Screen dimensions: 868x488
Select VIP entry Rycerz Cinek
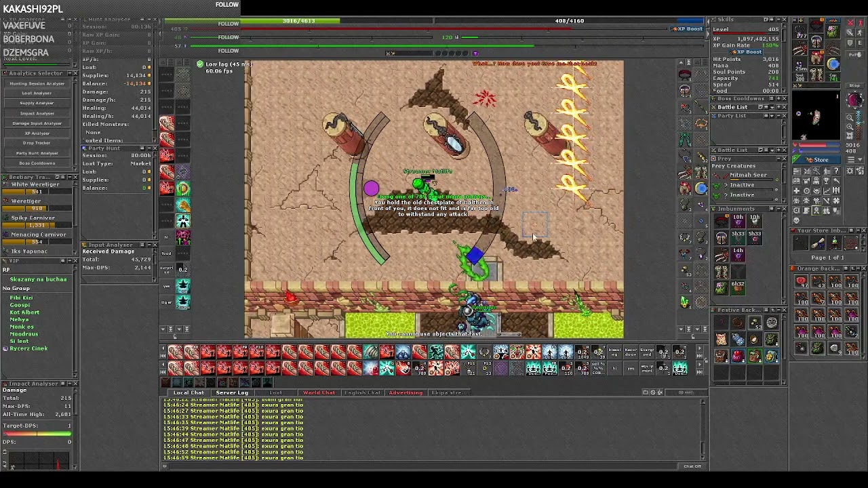(x=29, y=348)
